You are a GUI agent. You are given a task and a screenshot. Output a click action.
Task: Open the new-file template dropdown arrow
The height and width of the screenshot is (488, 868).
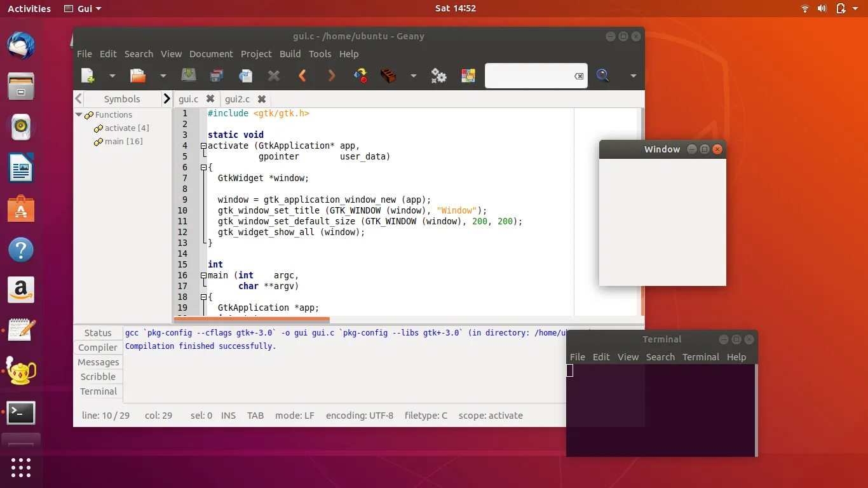pos(112,76)
